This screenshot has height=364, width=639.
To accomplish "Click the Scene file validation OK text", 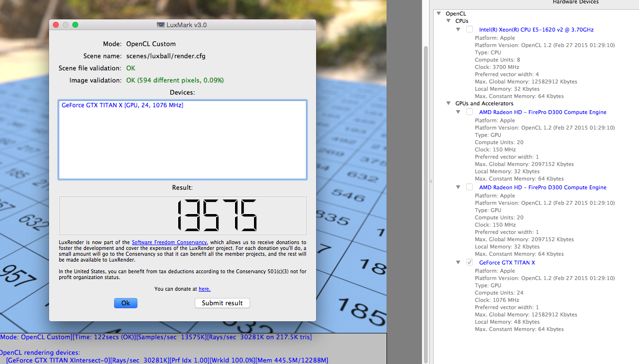I will point(131,68).
